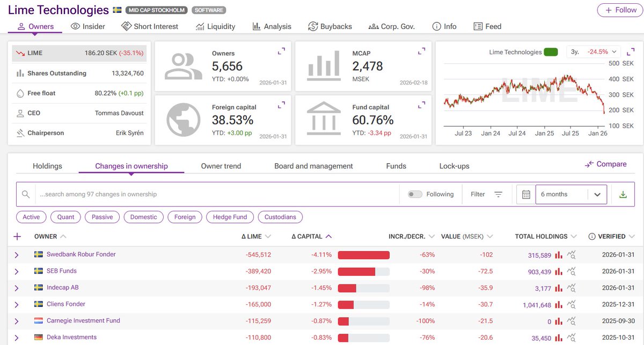Expand the MCAP card

tap(422, 52)
